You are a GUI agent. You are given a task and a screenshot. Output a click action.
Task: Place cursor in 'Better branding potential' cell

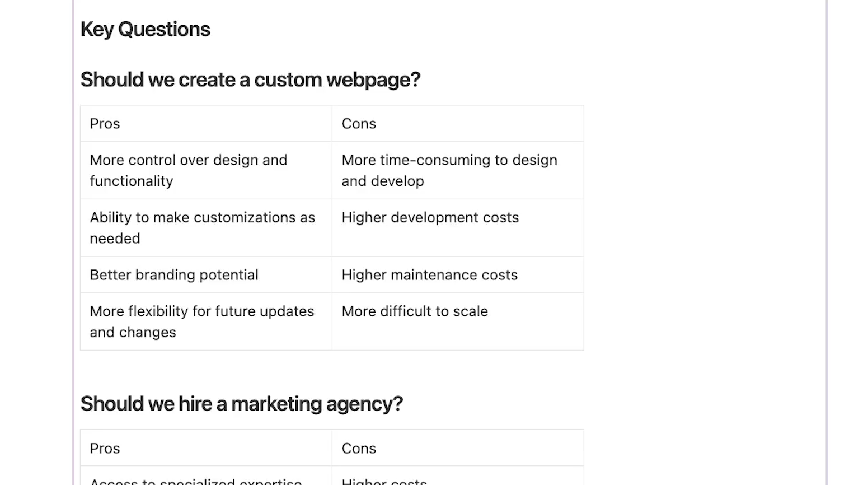click(206, 275)
